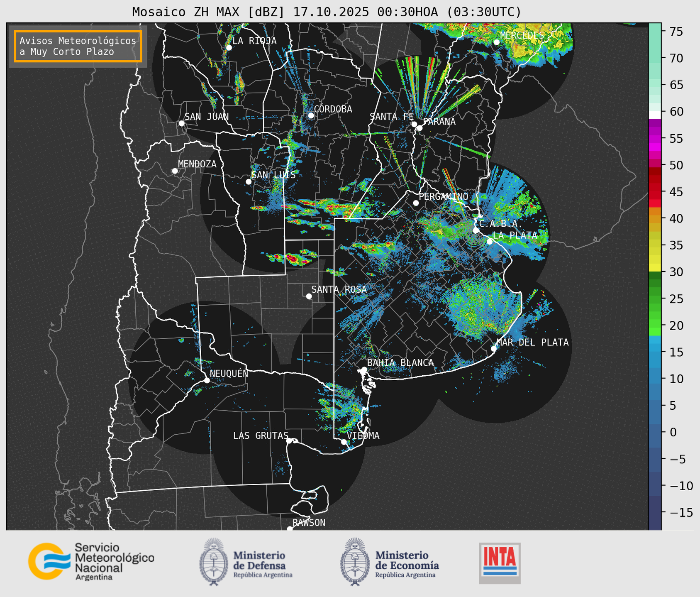Click the SANTA ROSA label text

339,289
